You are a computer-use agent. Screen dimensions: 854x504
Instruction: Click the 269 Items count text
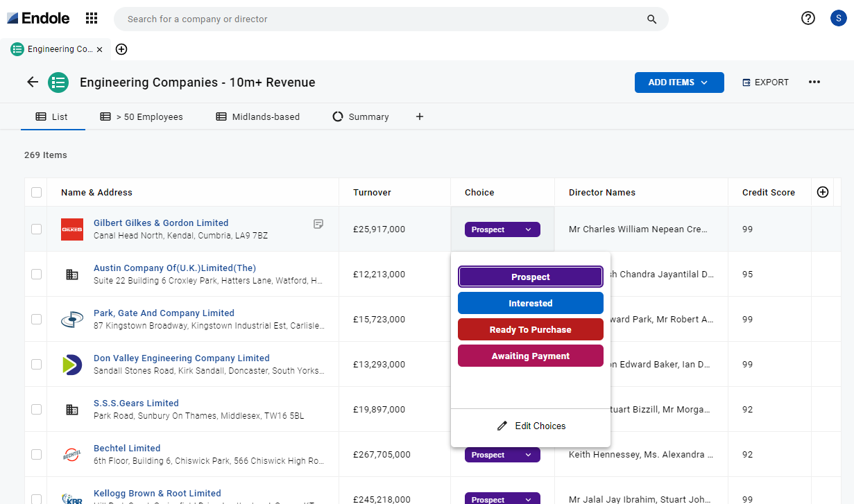click(46, 155)
